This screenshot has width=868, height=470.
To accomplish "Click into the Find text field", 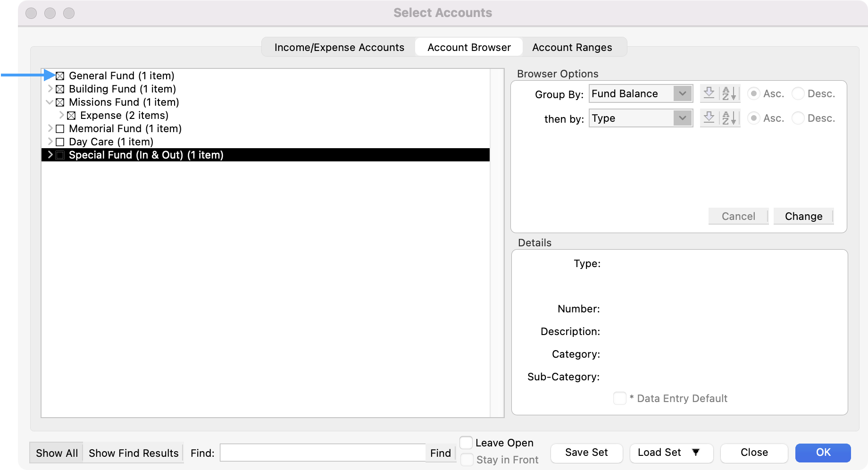I will click(x=323, y=453).
